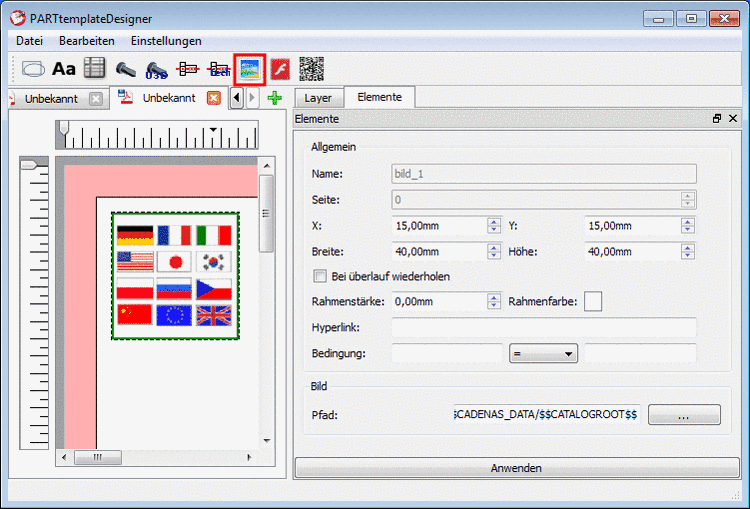Screen dimensions: 750x509
Task: Open the Bearbeiten menu
Action: coord(87,41)
